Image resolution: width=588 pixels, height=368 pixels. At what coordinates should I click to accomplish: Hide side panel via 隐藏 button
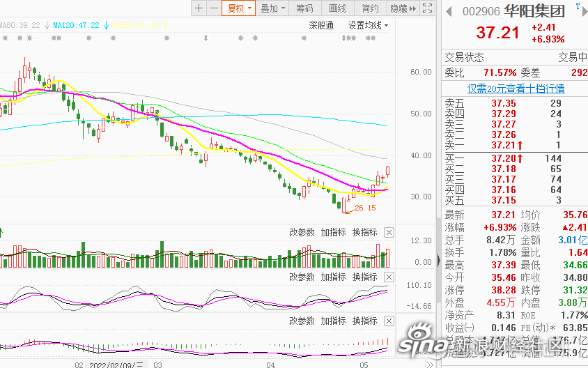403,8
